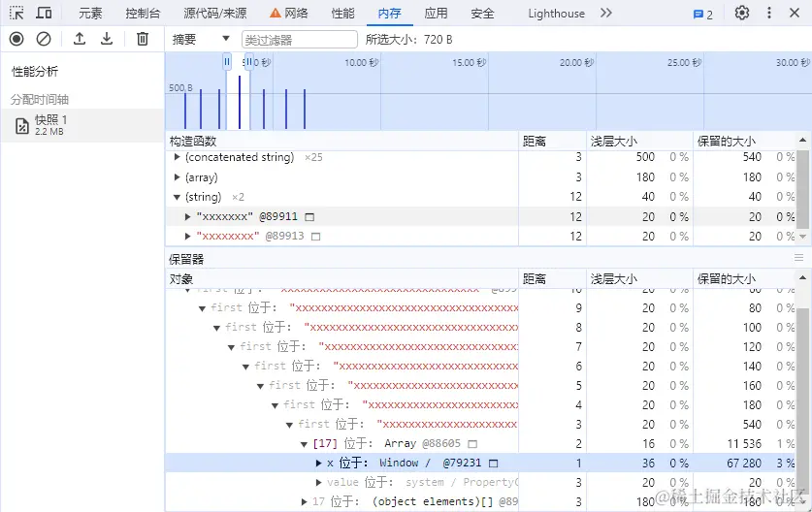Select right timeline range handle

click(249, 62)
